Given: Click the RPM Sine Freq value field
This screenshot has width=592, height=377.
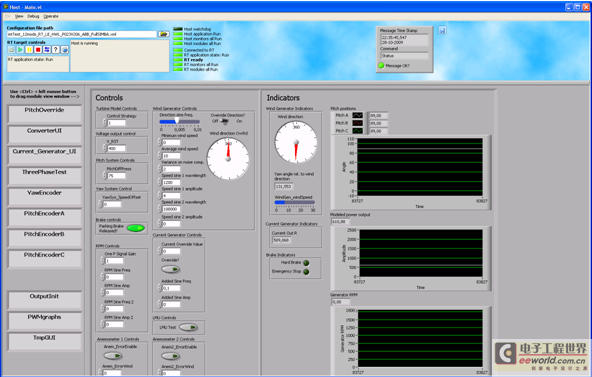Looking at the screenshot, I should pos(114,277).
